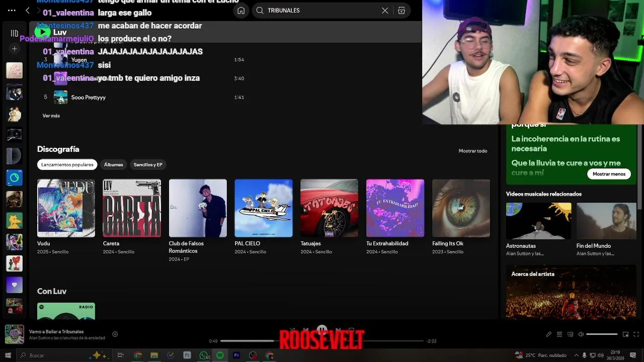
Task: Mute with the speaker volume icon
Action: point(581,334)
